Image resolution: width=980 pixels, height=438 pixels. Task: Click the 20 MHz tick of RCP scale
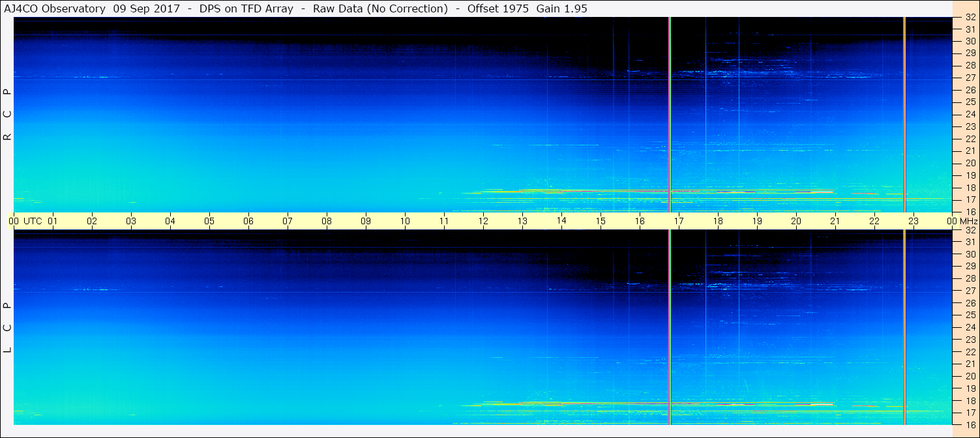970,163
